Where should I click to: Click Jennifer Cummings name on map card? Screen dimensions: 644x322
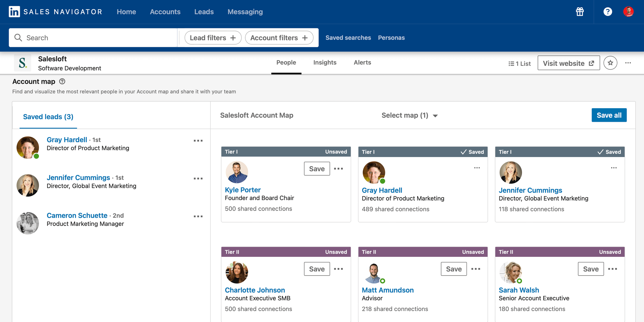coord(530,190)
